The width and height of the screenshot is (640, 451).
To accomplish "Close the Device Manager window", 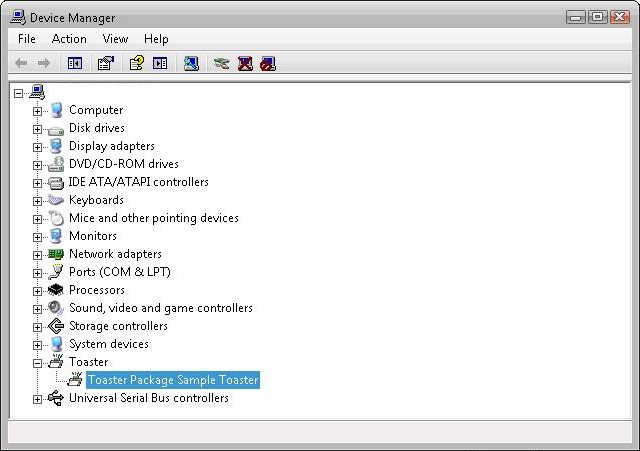I will click(620, 17).
